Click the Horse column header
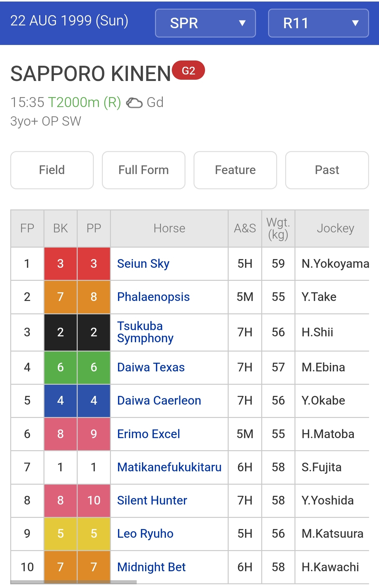 click(x=169, y=228)
